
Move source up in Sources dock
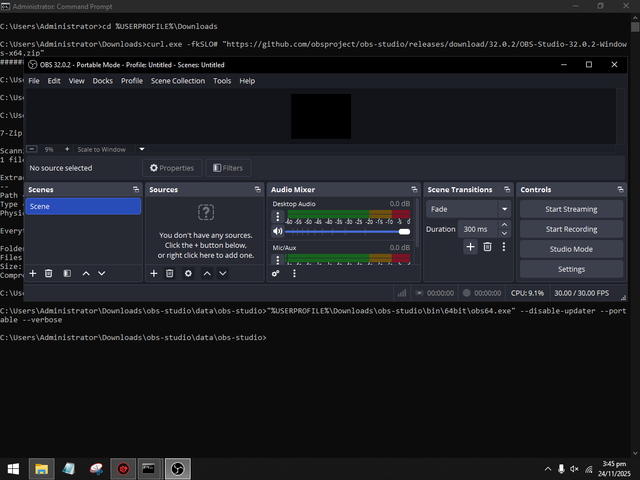coord(207,273)
